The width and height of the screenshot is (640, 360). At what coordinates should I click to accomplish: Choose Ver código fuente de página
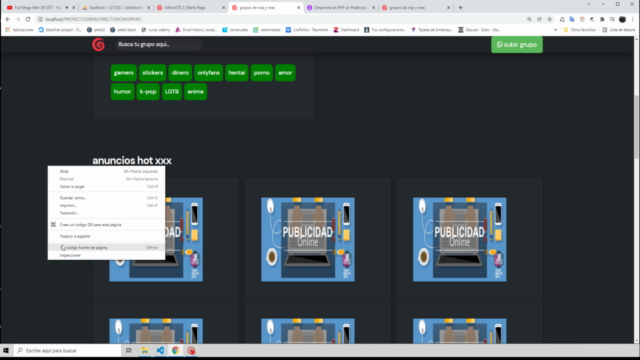click(107, 247)
